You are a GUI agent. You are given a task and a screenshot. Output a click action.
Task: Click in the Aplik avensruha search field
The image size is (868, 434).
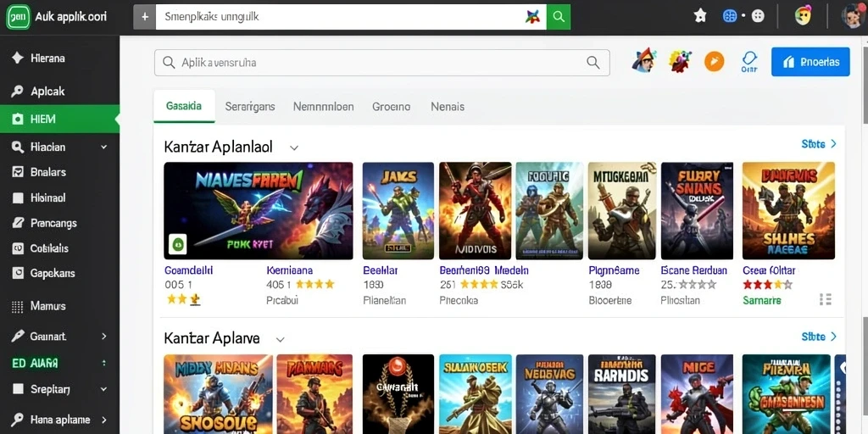point(382,63)
